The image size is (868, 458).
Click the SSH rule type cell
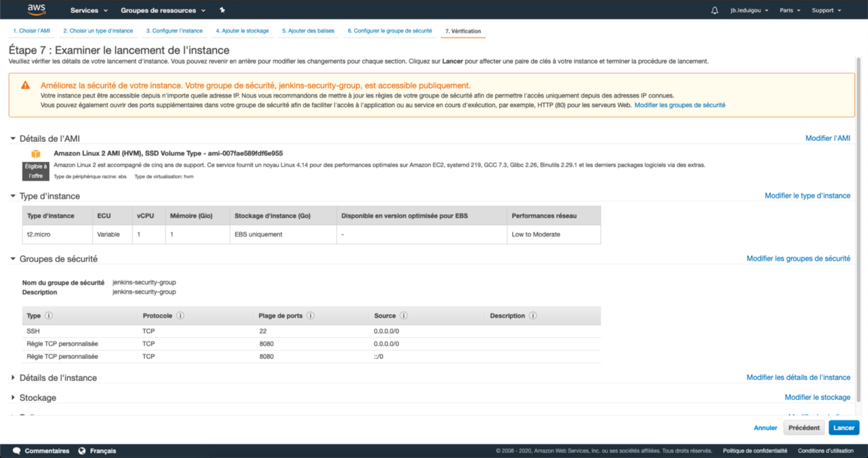tap(33, 331)
